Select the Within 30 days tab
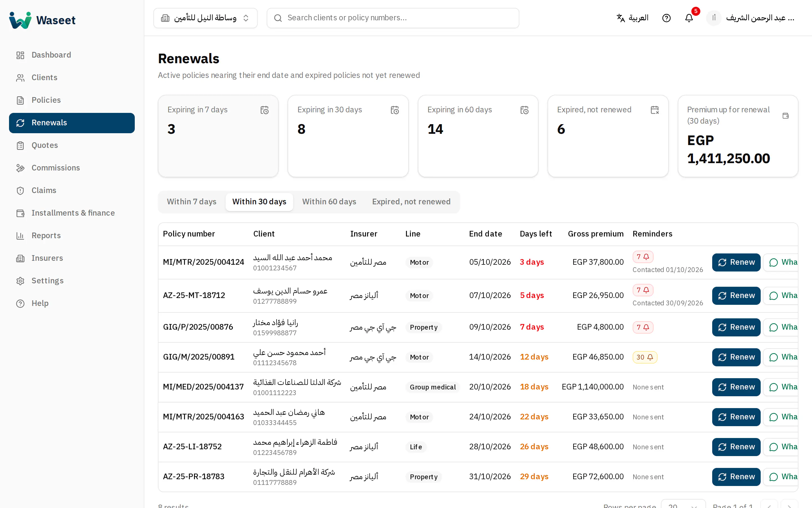This screenshot has height=508, width=812. (x=259, y=202)
